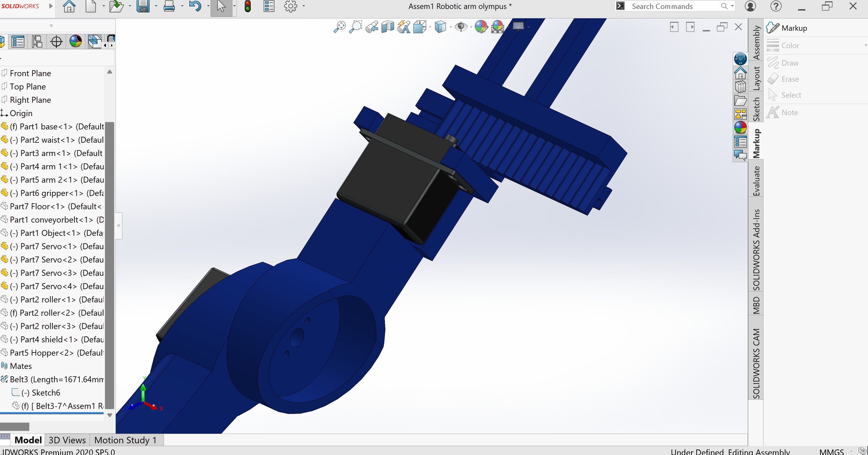Screen dimensions: 868x455
Task: Open the DimXpertManager crosshair tab
Action: tap(56, 42)
